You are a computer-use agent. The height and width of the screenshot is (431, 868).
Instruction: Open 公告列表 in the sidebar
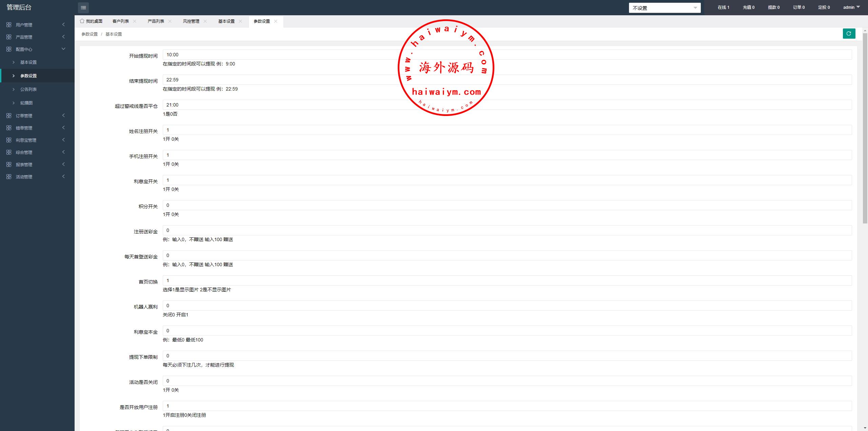coord(28,89)
